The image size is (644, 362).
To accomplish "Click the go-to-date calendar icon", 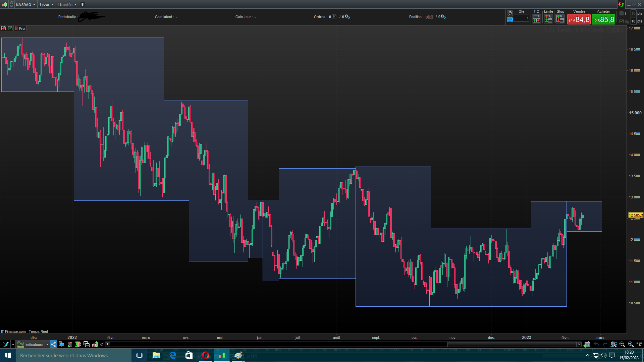I will pyautogui.click(x=587, y=344).
